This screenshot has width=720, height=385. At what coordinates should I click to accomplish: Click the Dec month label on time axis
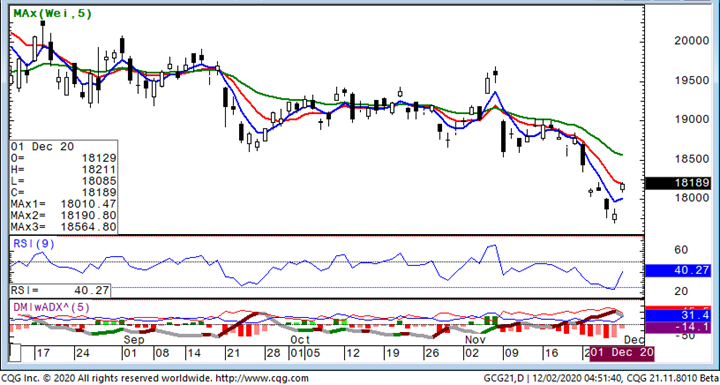[x=634, y=340]
